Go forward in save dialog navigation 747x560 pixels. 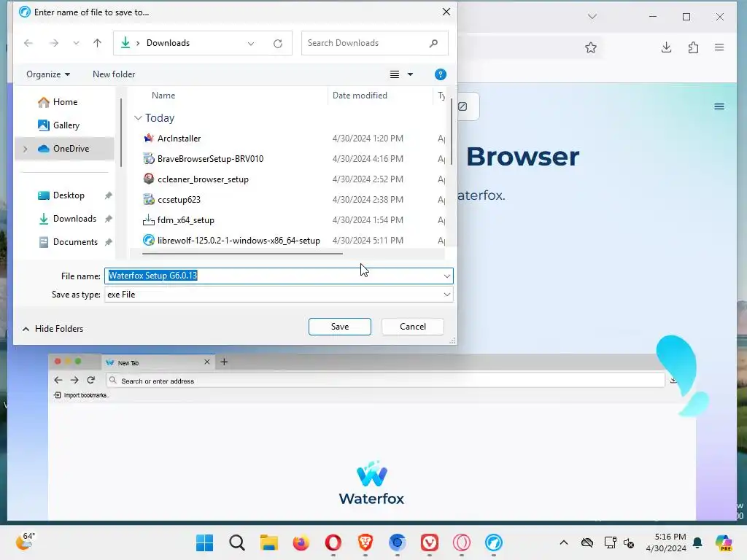coord(54,43)
